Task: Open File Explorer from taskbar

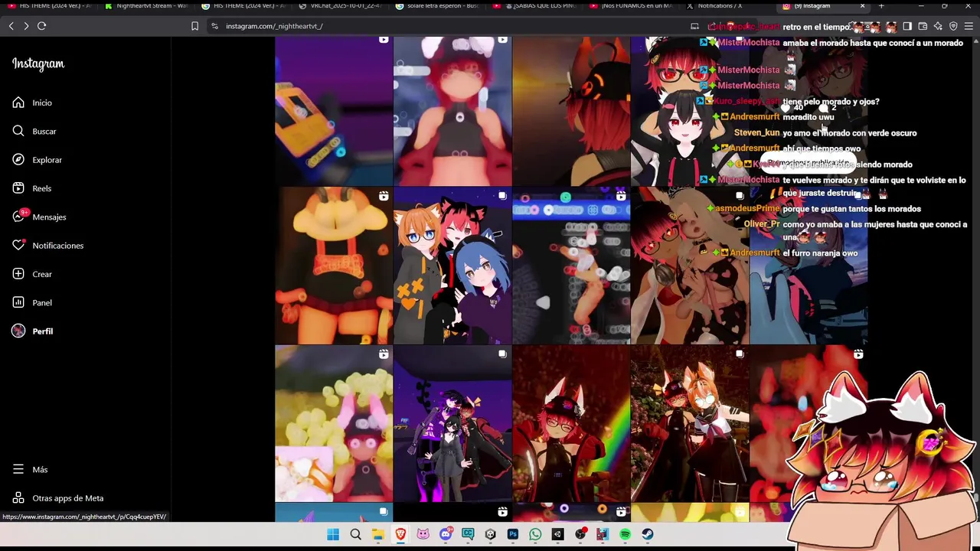Action: point(378,535)
